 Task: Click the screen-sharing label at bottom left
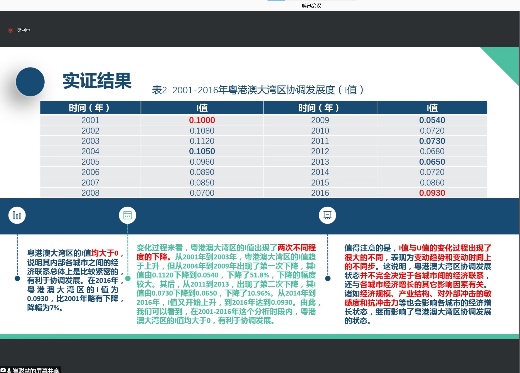(x=30, y=370)
